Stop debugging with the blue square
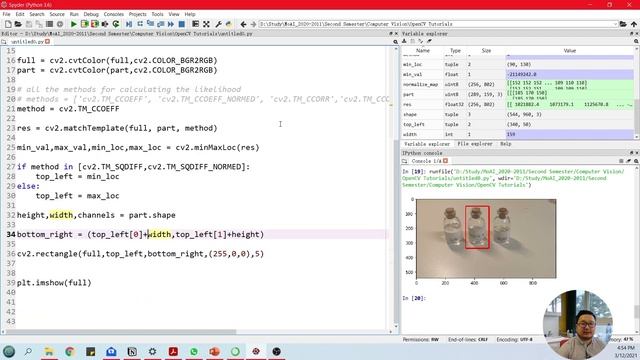 coord(182,24)
